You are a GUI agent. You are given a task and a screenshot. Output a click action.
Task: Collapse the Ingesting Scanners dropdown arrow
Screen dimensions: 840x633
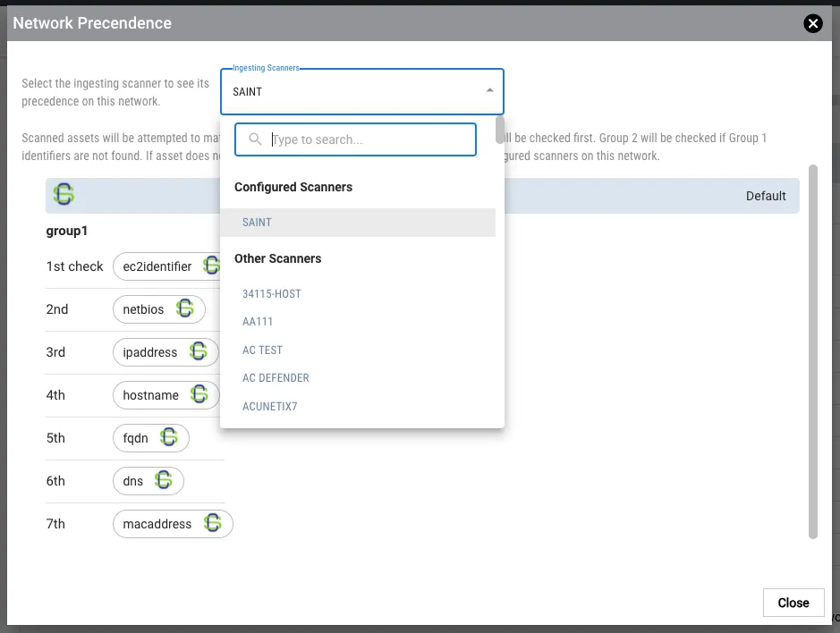click(489, 90)
